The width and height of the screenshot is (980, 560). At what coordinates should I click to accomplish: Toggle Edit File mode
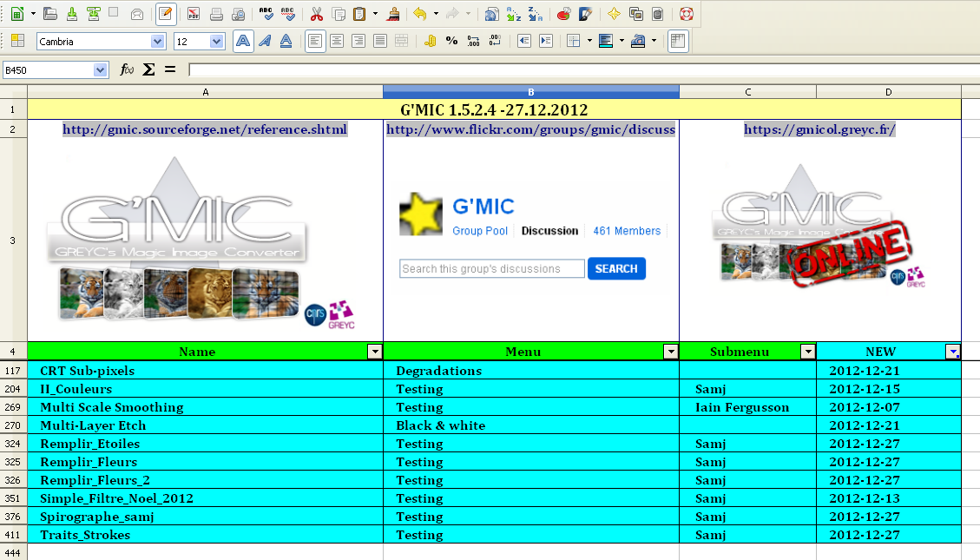pos(166,14)
